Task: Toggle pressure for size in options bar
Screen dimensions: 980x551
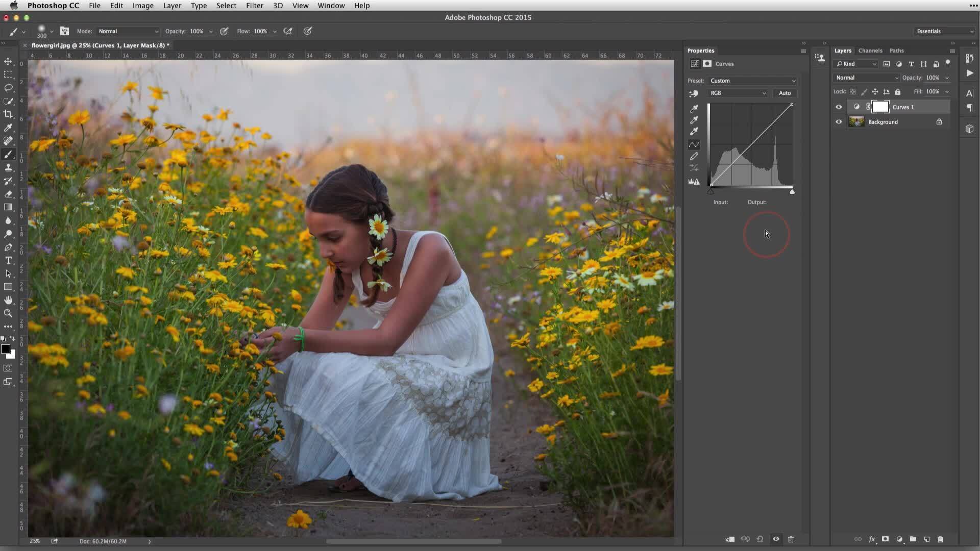Action: click(308, 31)
